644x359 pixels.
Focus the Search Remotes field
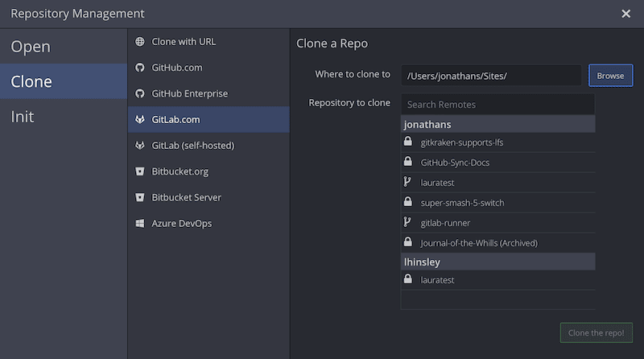coord(497,105)
